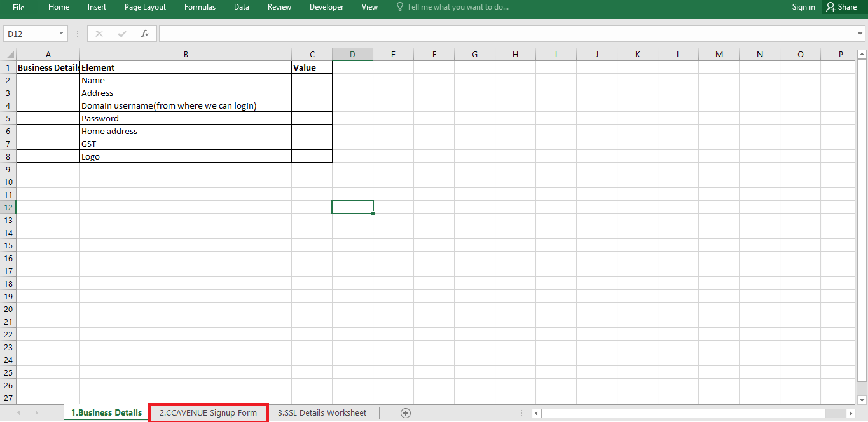Viewport: 868px width, 422px height.
Task: Open the Name Box dropdown arrow
Action: 62,34
